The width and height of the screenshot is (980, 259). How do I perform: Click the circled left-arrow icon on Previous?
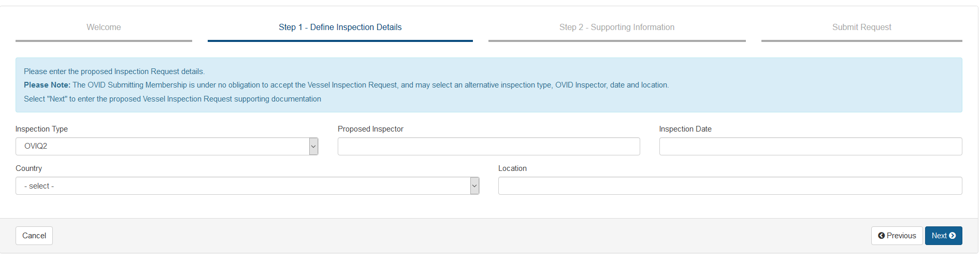tap(881, 236)
